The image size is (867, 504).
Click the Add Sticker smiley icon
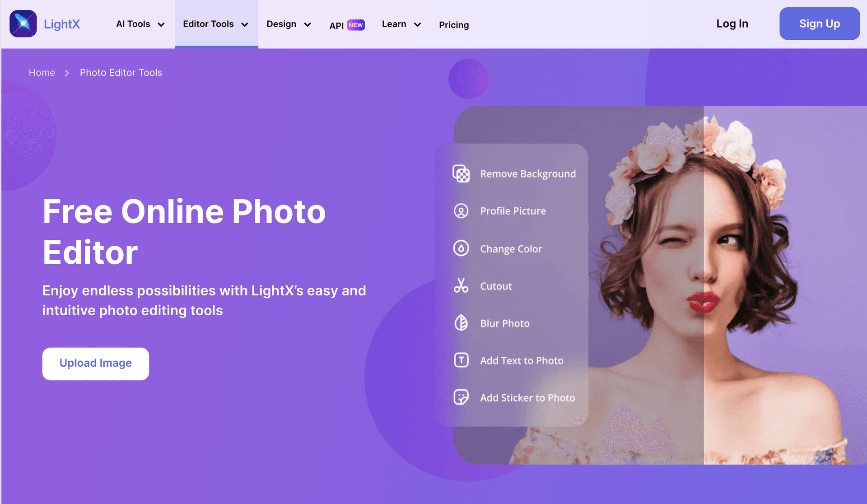(461, 397)
